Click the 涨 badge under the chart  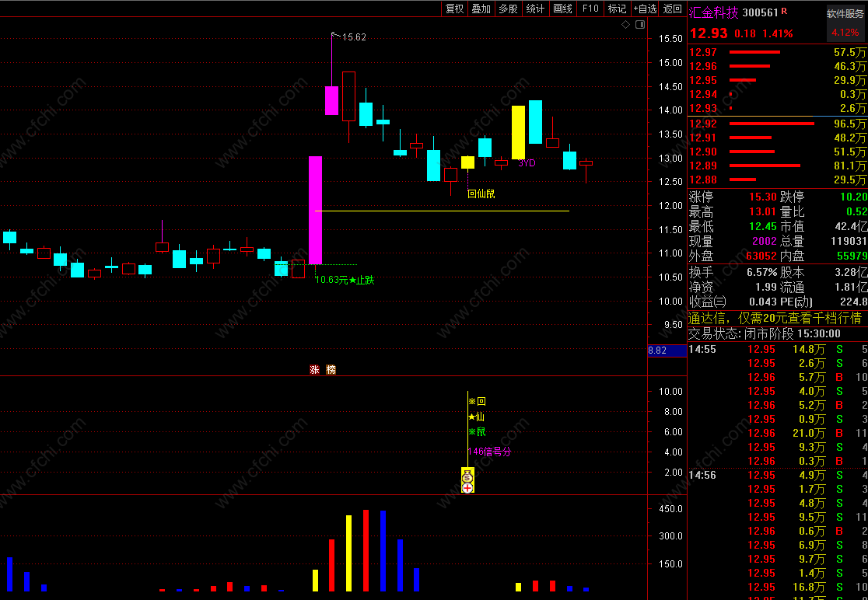314,369
